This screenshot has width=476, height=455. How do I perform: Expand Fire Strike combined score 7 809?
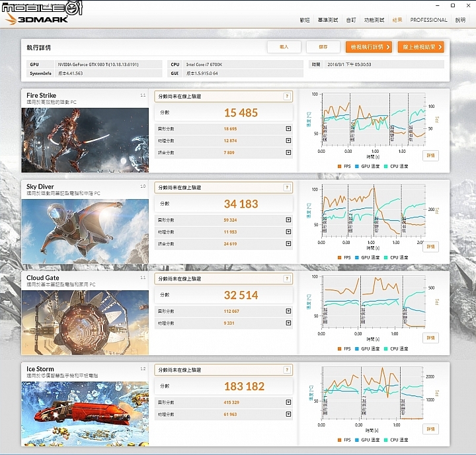(288, 152)
